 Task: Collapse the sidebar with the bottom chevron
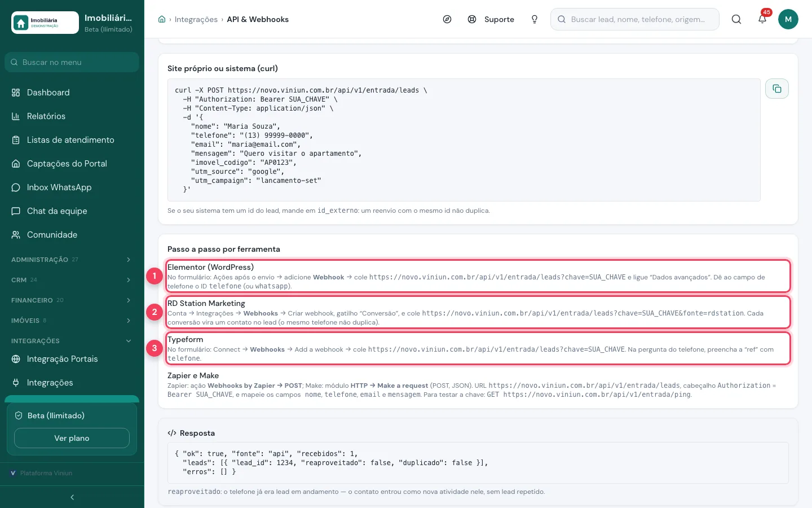click(x=72, y=497)
